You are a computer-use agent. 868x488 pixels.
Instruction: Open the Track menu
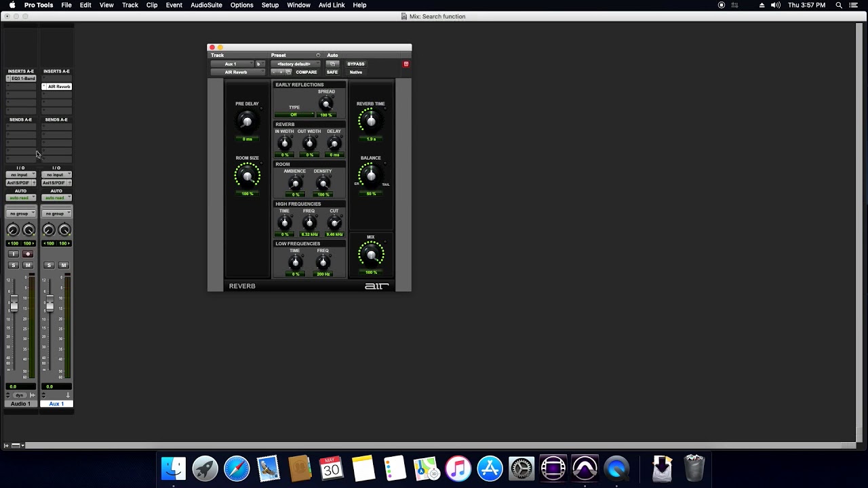(x=130, y=5)
